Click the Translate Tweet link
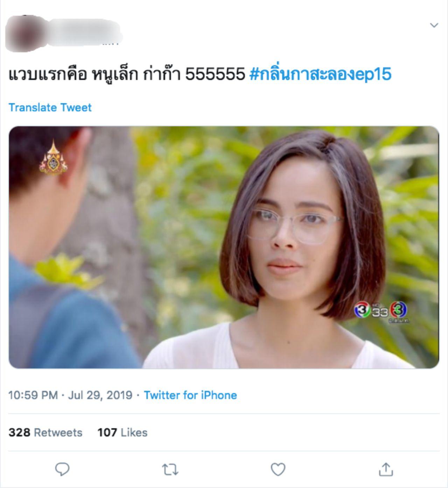The image size is (448, 488). tap(50, 107)
